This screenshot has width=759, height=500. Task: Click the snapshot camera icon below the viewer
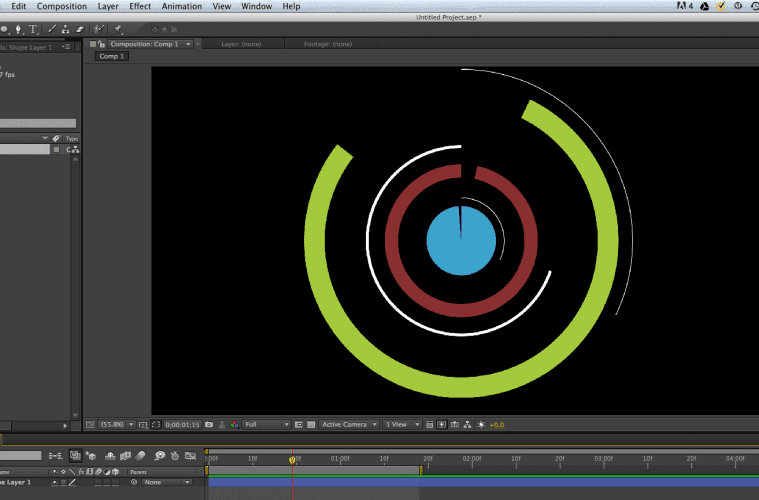coord(209,425)
